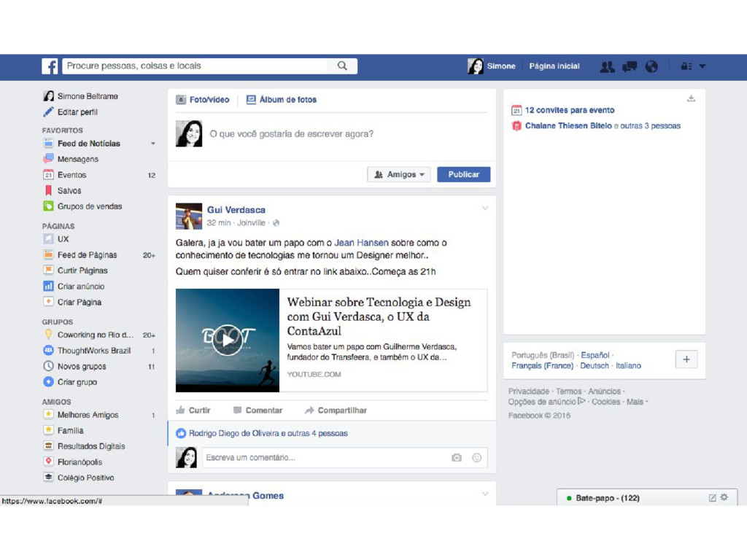Open the friend requests icon
Screen dimensions: 747x560
click(x=607, y=66)
